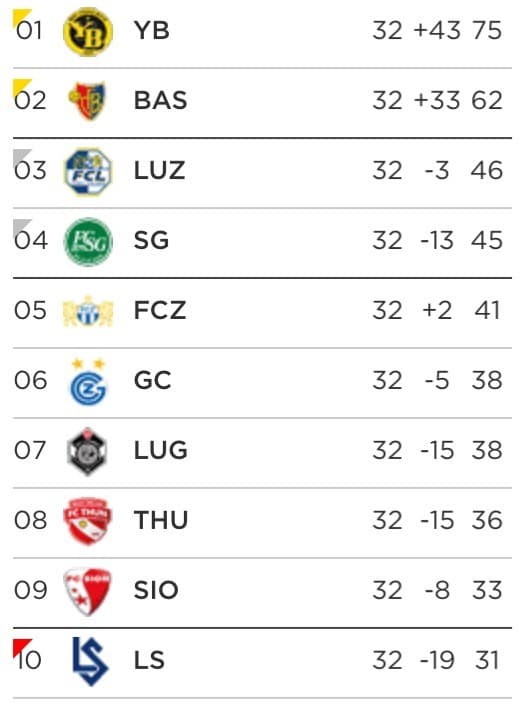Select the FCZ team name
Screen dimensions: 527x705
tap(160, 310)
